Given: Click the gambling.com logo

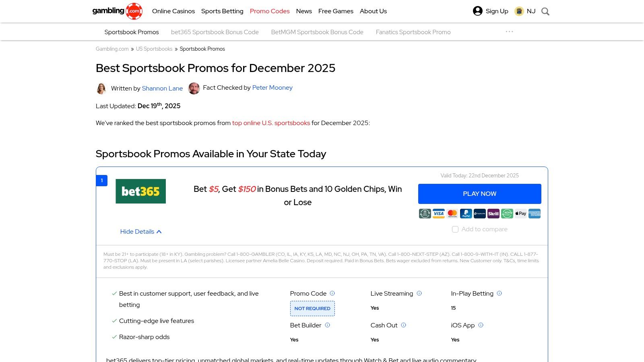Looking at the screenshot, I should pyautogui.click(x=117, y=11).
